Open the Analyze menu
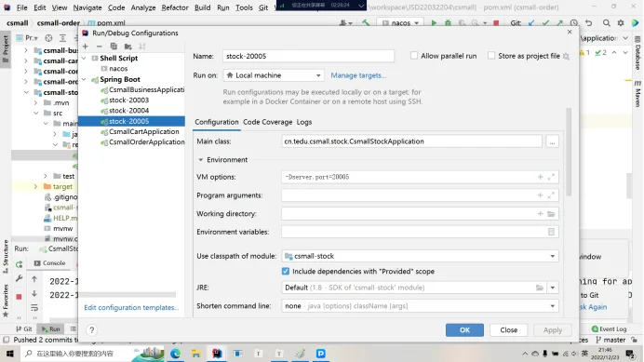Image resolution: width=644 pixels, height=362 pixels. (x=143, y=7)
